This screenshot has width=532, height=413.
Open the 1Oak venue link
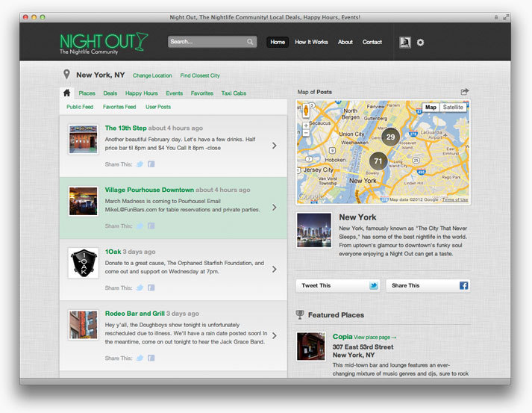click(x=113, y=252)
